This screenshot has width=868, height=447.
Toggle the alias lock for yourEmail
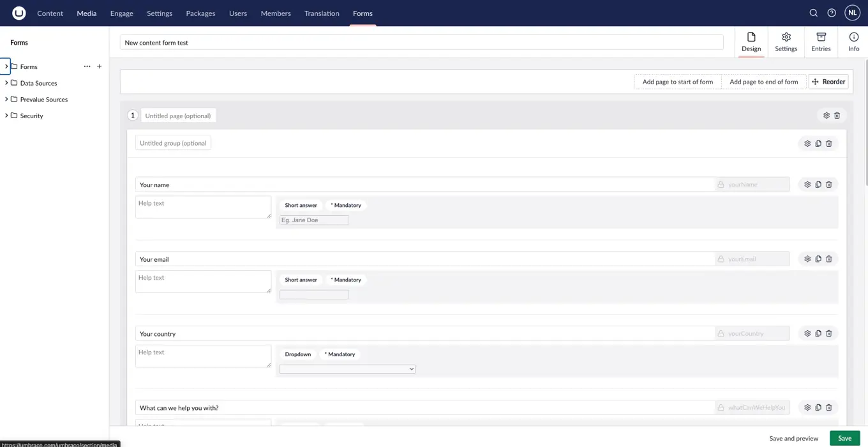point(722,258)
